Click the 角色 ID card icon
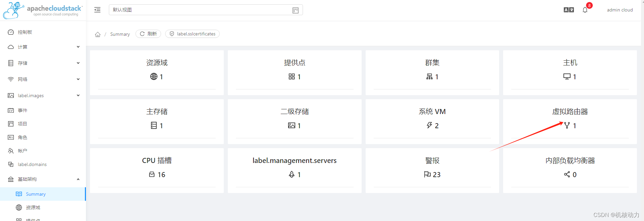 click(x=11, y=137)
